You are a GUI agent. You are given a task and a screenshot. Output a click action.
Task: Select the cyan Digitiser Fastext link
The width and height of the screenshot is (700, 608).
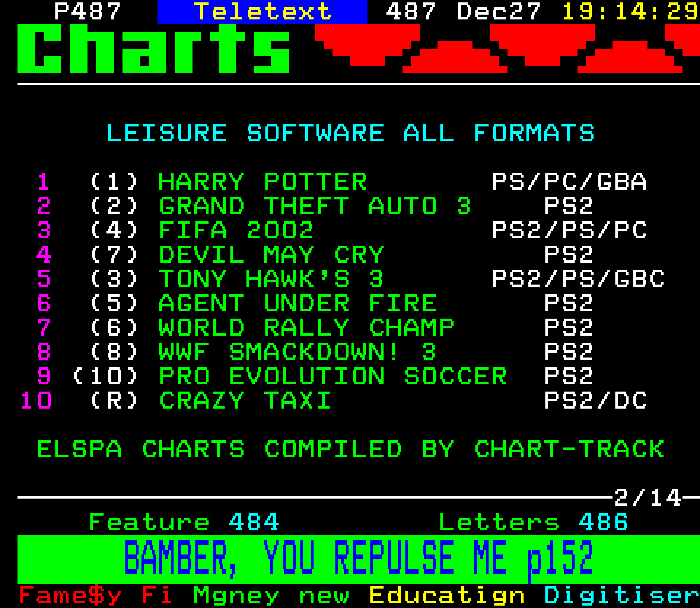[621, 595]
